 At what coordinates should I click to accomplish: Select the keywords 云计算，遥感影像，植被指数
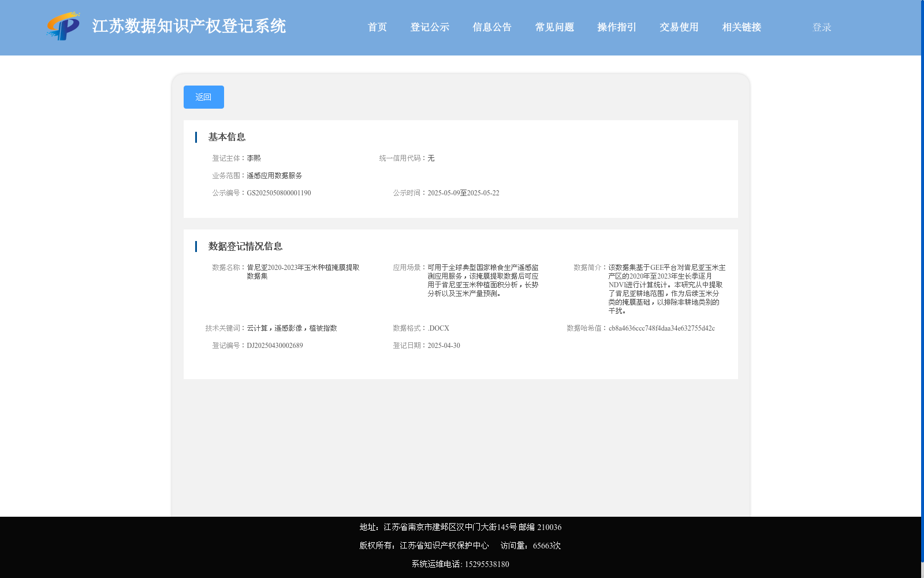coord(292,328)
